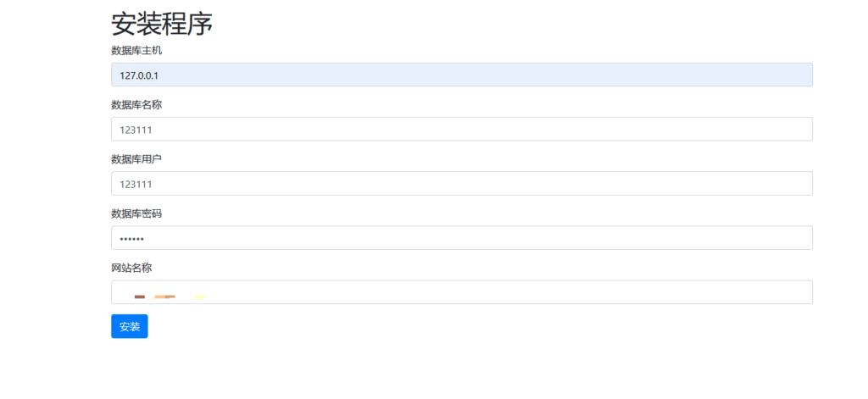868x399 pixels.
Task: Focus the 数据库用户 input field
Action: 462,183
